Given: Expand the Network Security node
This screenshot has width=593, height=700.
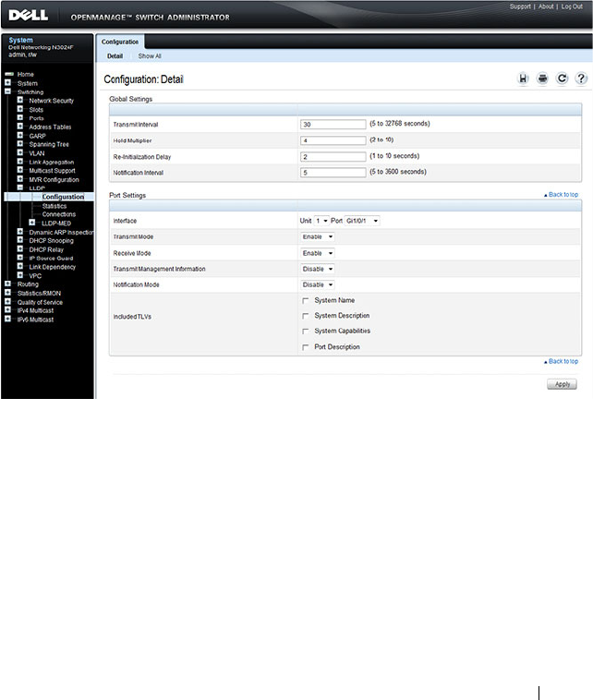Looking at the screenshot, I should click(20, 100).
